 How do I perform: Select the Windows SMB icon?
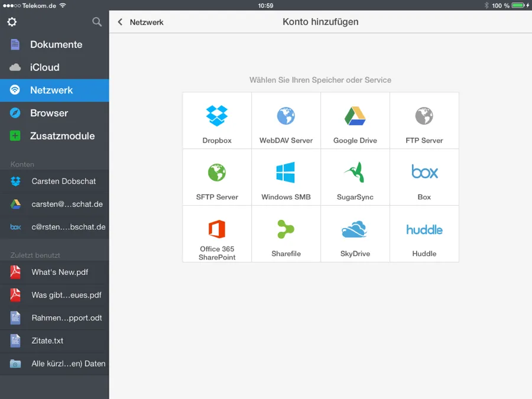point(286,173)
